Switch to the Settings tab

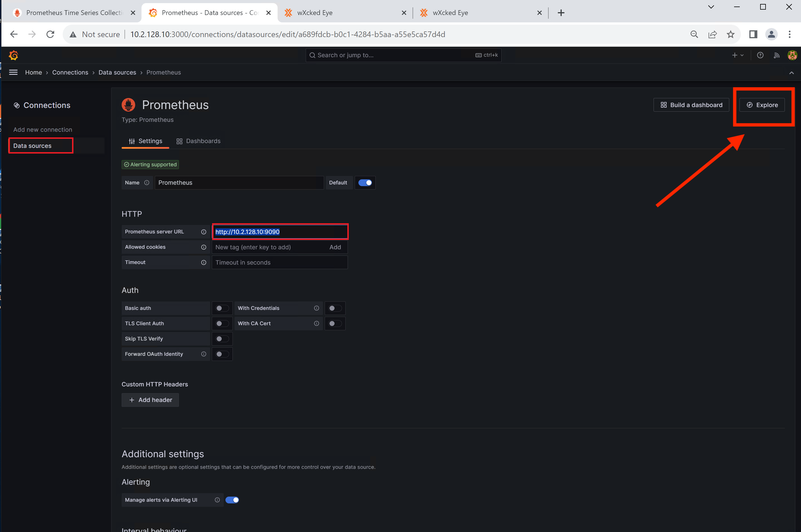[x=145, y=141]
